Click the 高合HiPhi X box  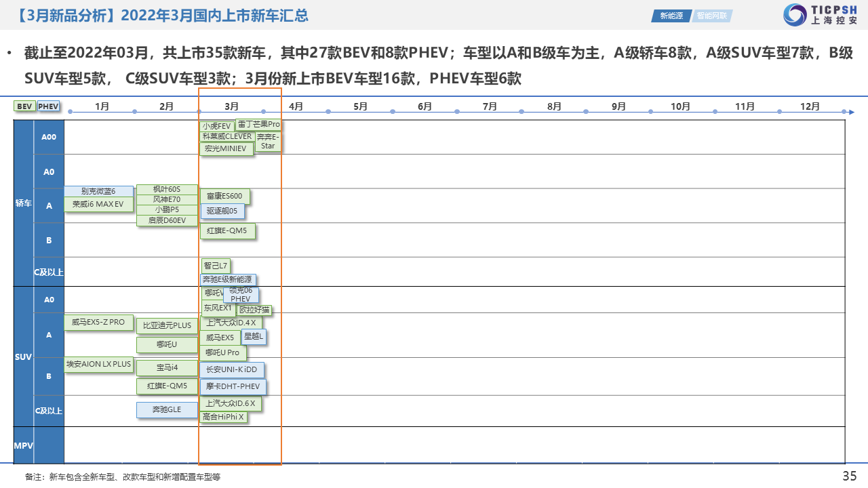pos(223,417)
